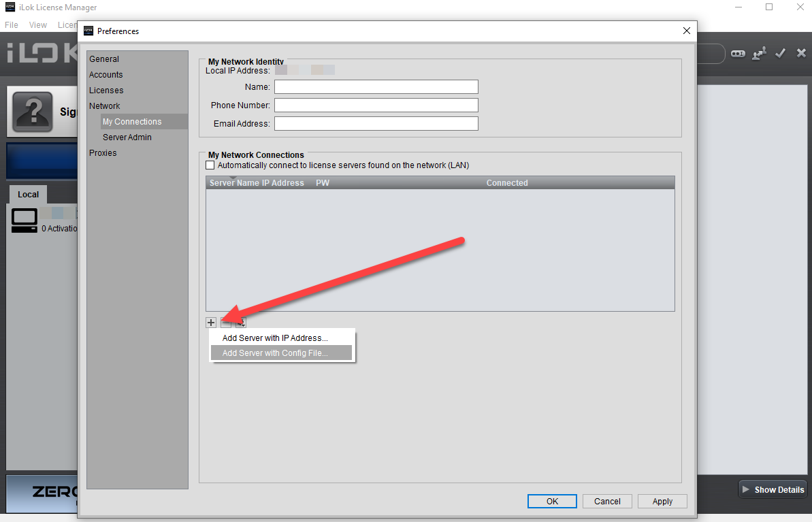Click the Apply button
812x522 pixels.
(662, 502)
